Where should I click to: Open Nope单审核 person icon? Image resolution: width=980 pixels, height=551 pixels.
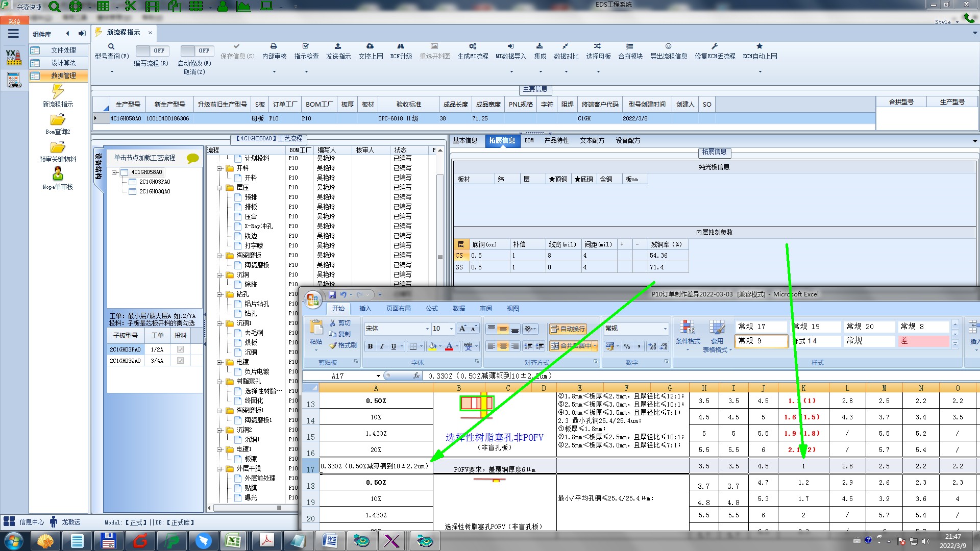point(58,174)
